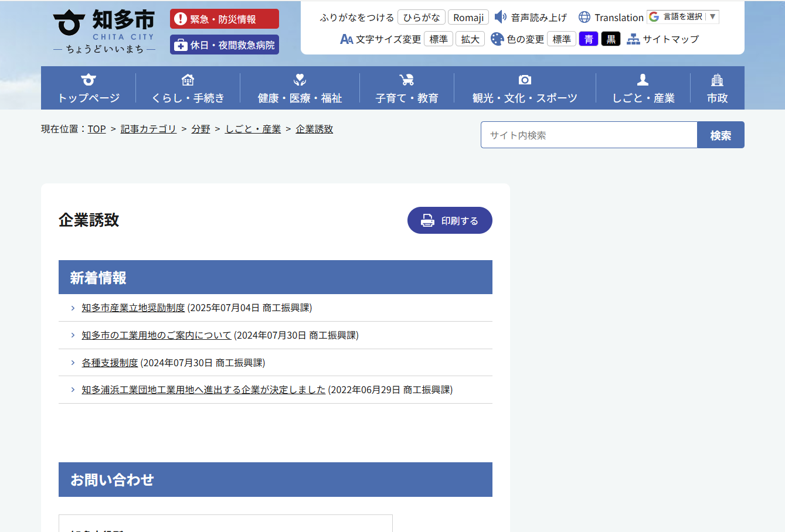The height and width of the screenshot is (532, 785).
Task: Click the camera icon above 観光・文化・スポーツ
Action: [x=525, y=79]
